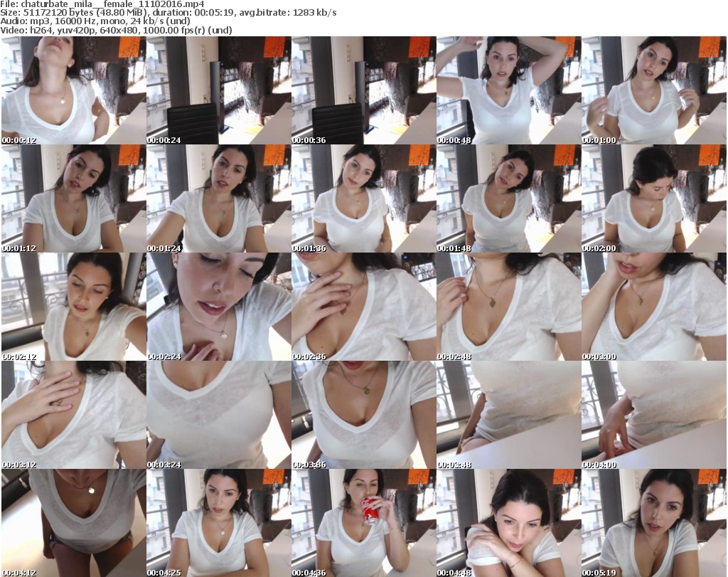This screenshot has width=728, height=577.
Task: Open the frame stamped 00:04:25
Action: tap(219, 523)
